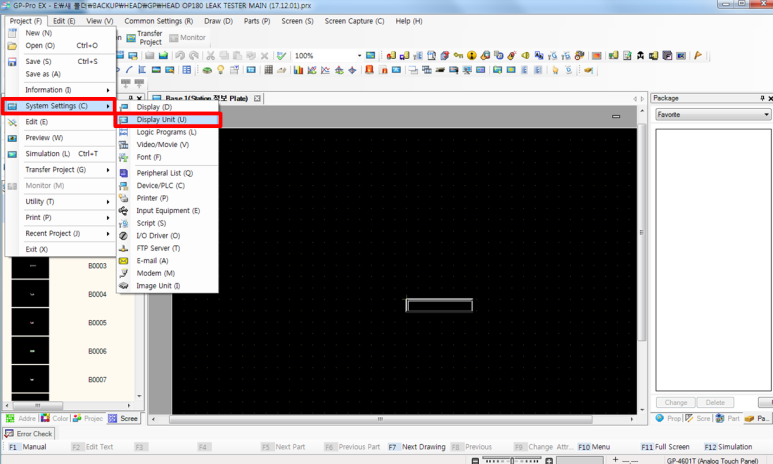This screenshot has width=773, height=464.
Task: Click the Delete button in Package panel
Action: coord(715,402)
